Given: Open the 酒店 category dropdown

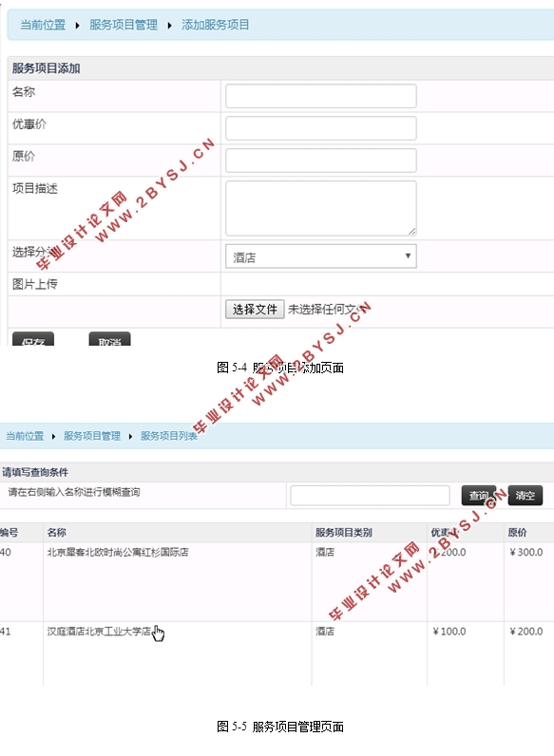Looking at the screenshot, I should click(x=321, y=256).
